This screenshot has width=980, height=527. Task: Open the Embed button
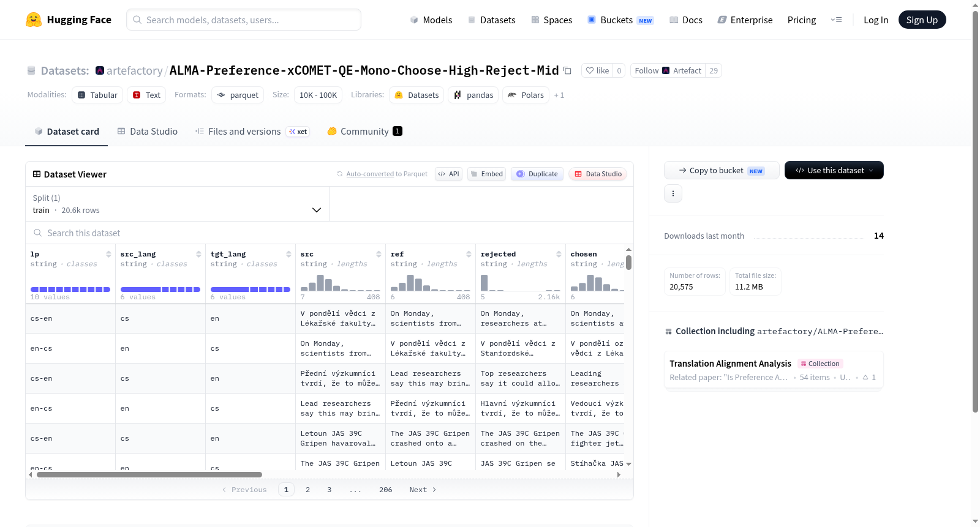(x=486, y=174)
